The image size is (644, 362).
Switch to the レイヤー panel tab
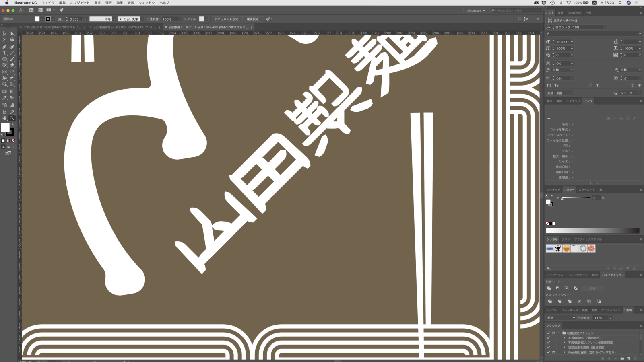[552, 310]
